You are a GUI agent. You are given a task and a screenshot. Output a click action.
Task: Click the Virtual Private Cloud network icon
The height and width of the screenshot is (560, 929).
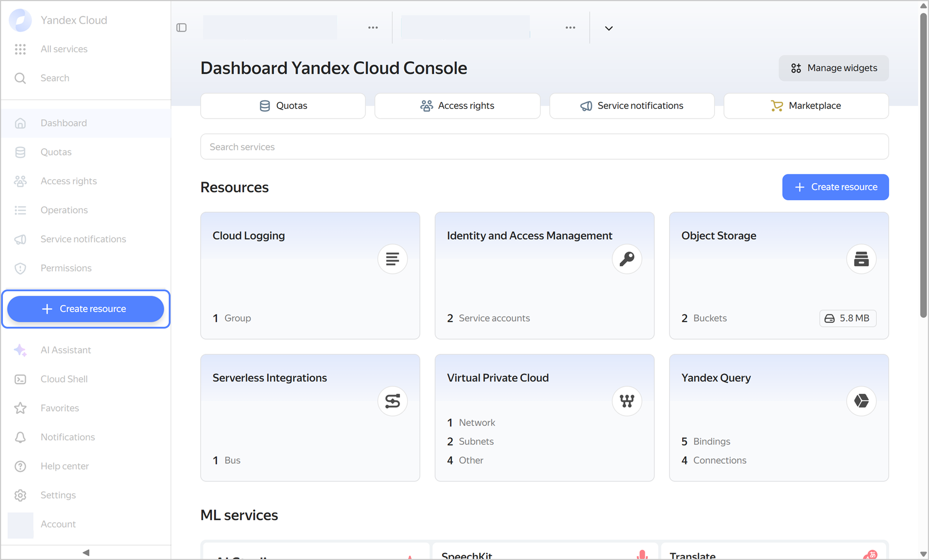(627, 401)
